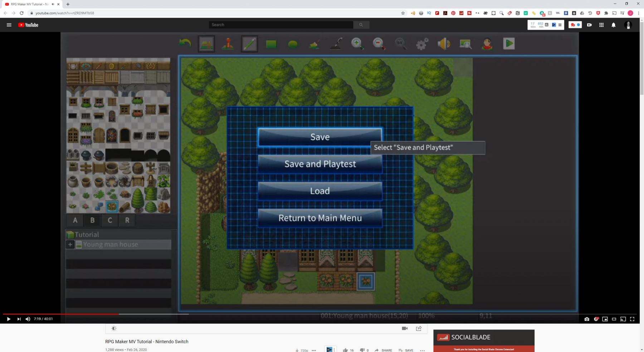Screen dimensions: 644x352
Task: Open the create video camera icon
Action: [x=589, y=25]
